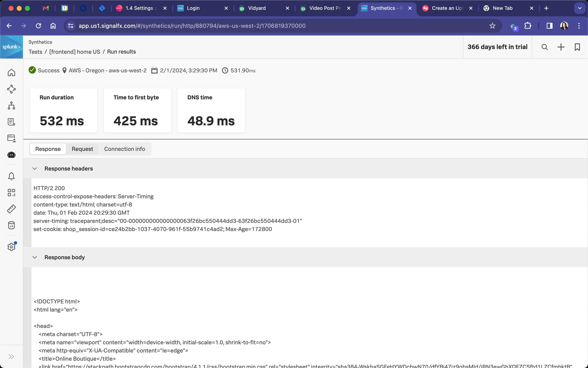
Task: Open the Data Management cylinder icon in sidebar
Action: coord(11,225)
